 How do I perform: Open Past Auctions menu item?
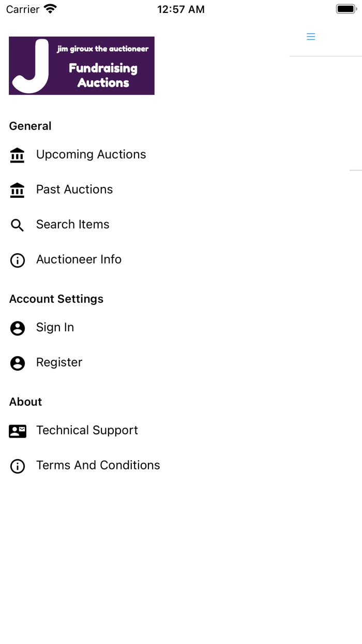pos(74,189)
